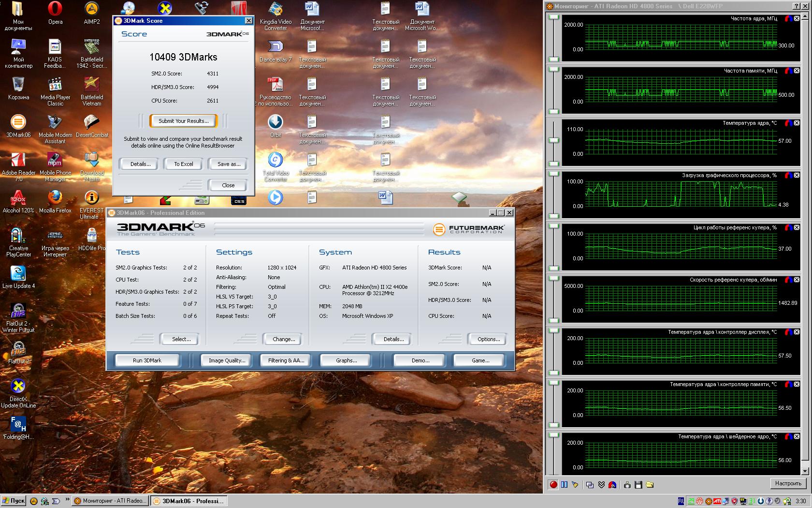Screen dimensions: 812x508
Task: Open Media Player Classic desktop icon
Action: [55, 91]
